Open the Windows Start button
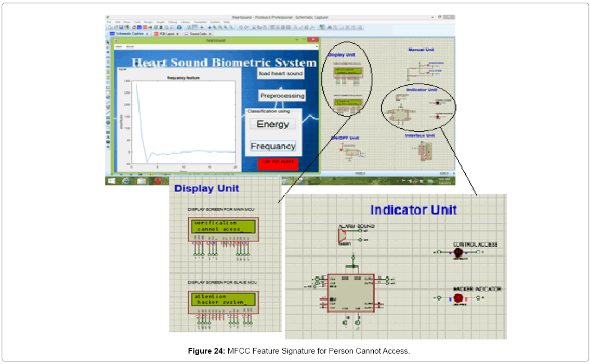 tap(112, 181)
